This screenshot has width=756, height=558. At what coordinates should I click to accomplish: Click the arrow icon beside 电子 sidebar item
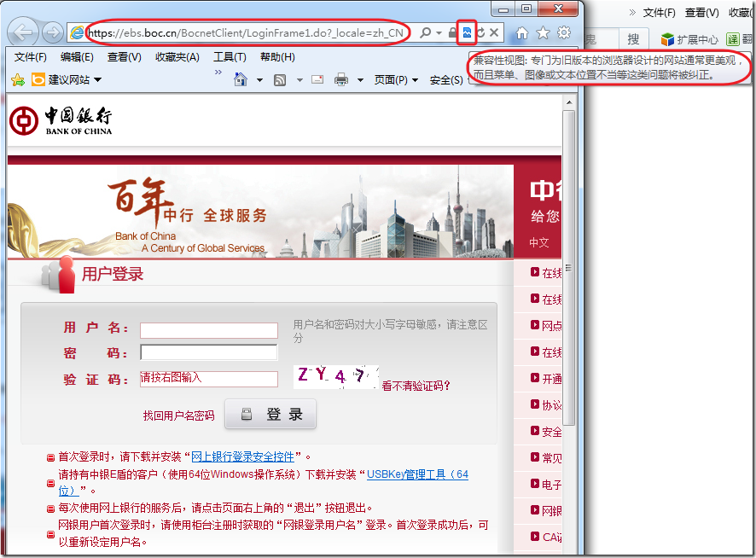534,483
